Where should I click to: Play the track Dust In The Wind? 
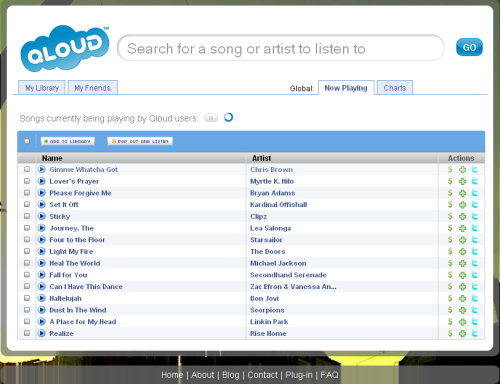click(x=42, y=310)
